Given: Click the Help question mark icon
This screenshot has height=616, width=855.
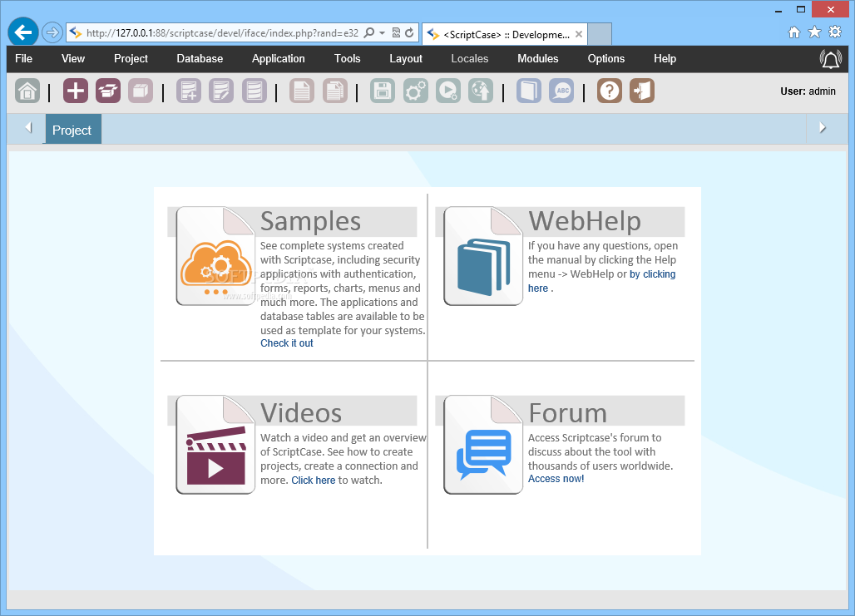Looking at the screenshot, I should click(610, 91).
